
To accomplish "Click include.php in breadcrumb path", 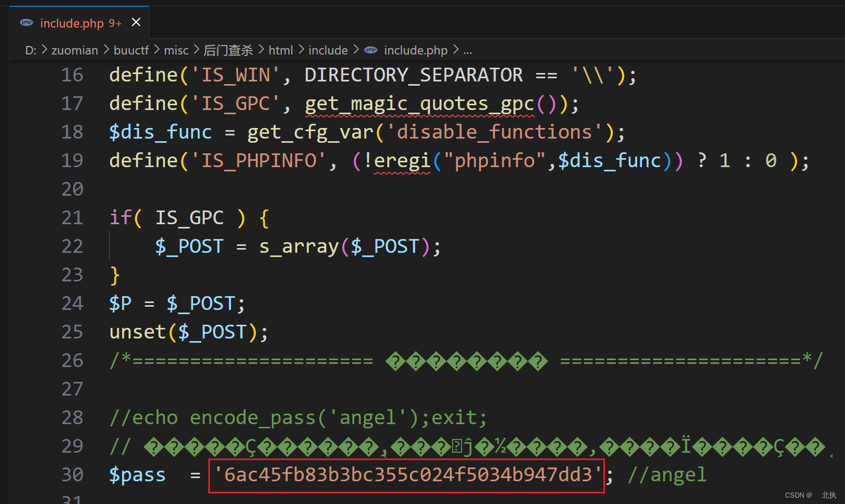I will 416,50.
